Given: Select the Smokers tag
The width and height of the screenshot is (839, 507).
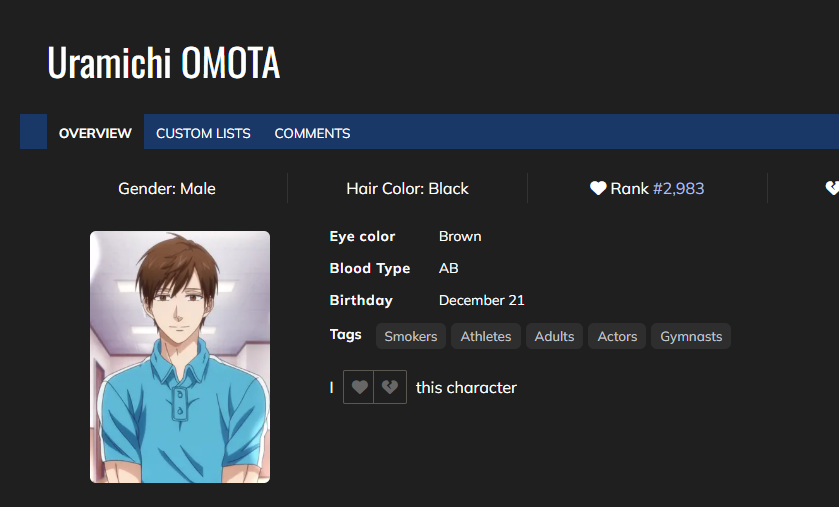Looking at the screenshot, I should coord(411,336).
